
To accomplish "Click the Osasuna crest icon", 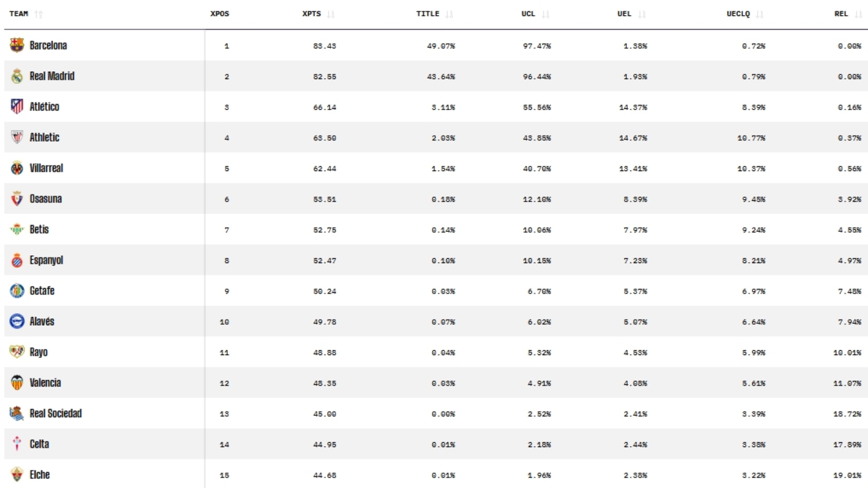I will point(17,198).
